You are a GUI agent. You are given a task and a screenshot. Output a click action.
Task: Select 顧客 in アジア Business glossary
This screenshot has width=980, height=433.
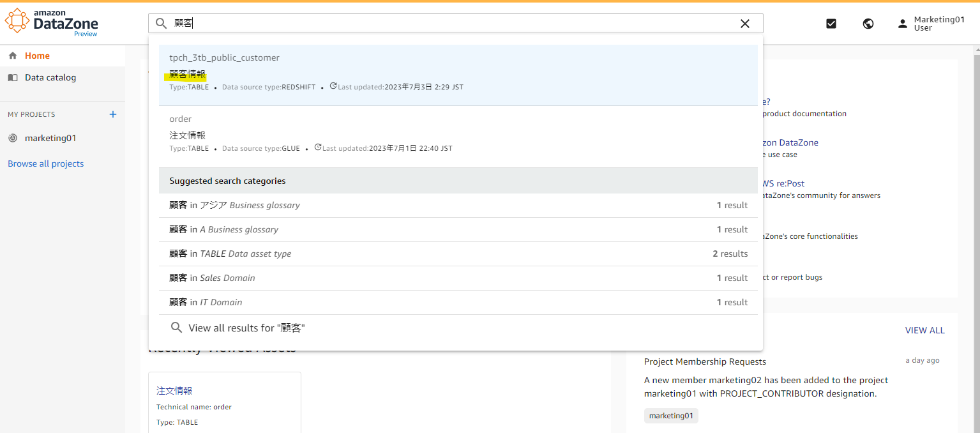pos(458,205)
